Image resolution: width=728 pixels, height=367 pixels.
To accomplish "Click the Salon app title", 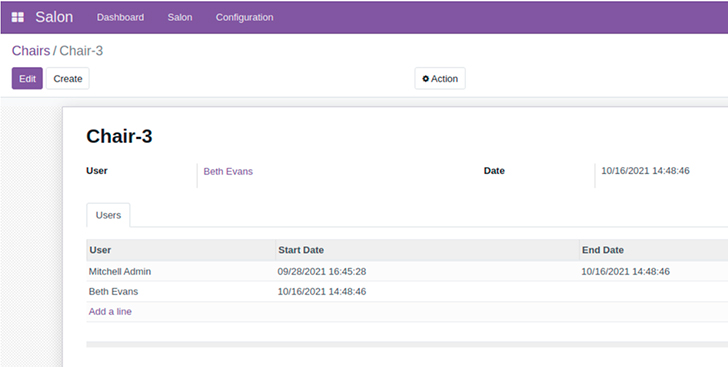I will 54,17.
